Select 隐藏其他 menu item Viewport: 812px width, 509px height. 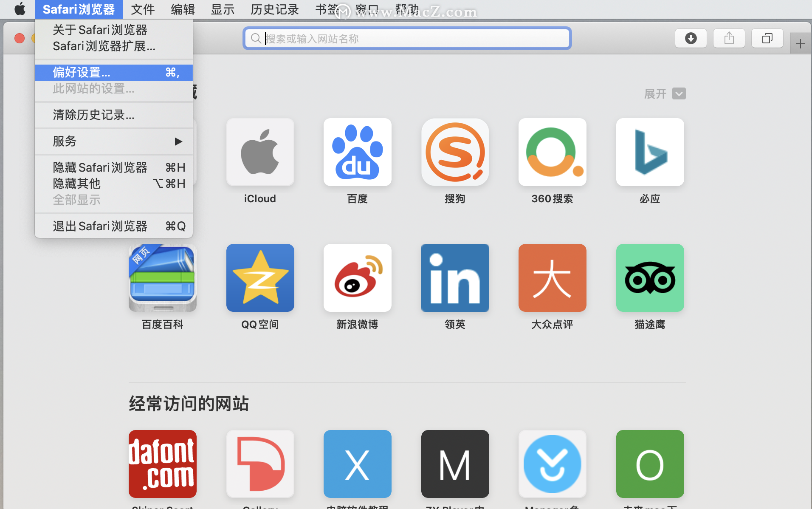pyautogui.click(x=114, y=184)
